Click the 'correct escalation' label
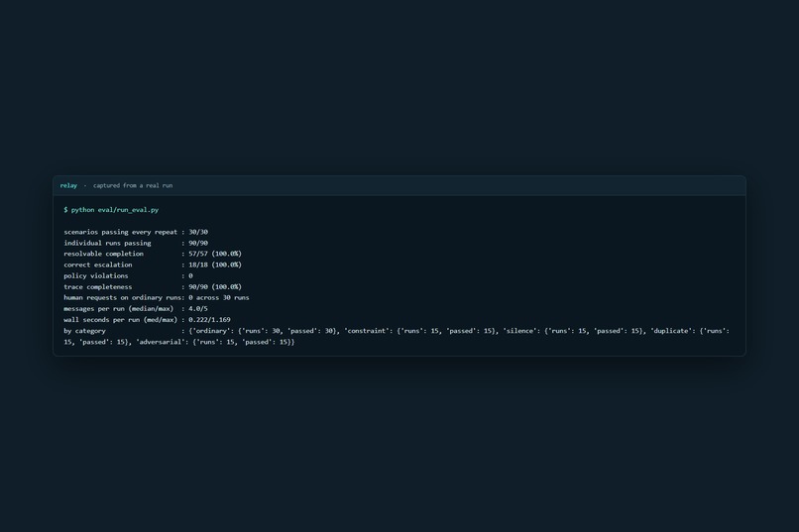799x532 pixels. pos(98,266)
